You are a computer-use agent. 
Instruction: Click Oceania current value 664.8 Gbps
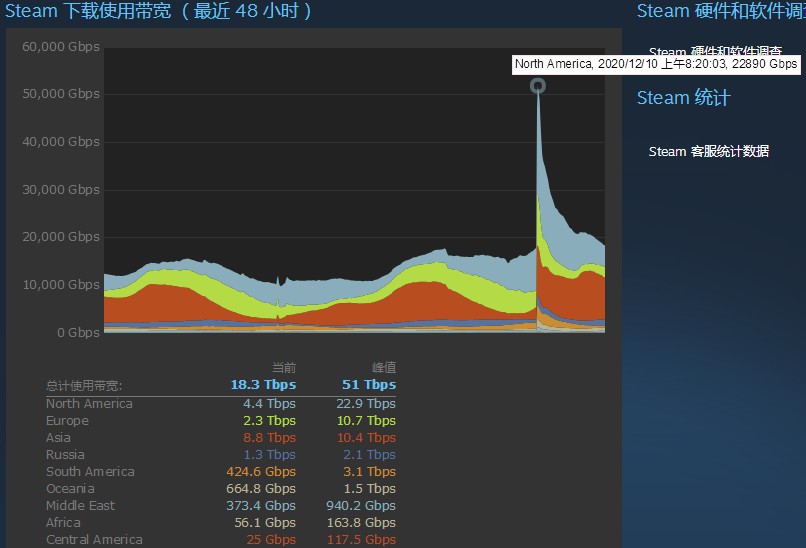[261, 488]
